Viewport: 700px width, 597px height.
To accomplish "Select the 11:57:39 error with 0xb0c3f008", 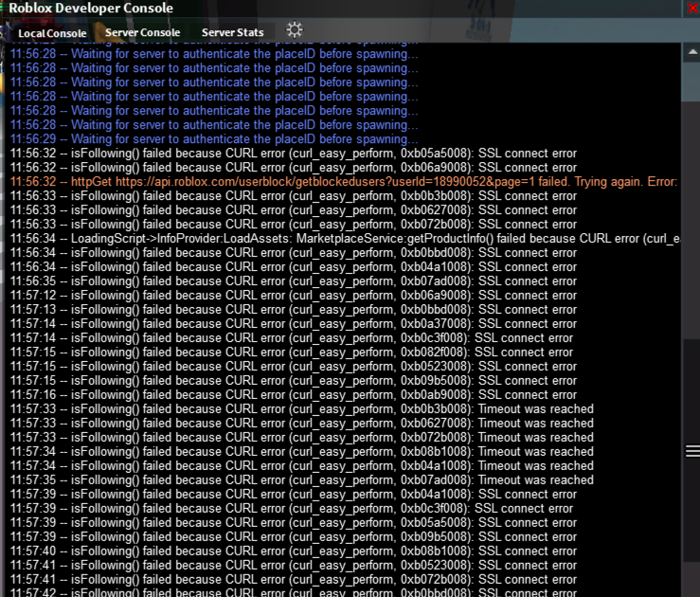I will [x=292, y=509].
